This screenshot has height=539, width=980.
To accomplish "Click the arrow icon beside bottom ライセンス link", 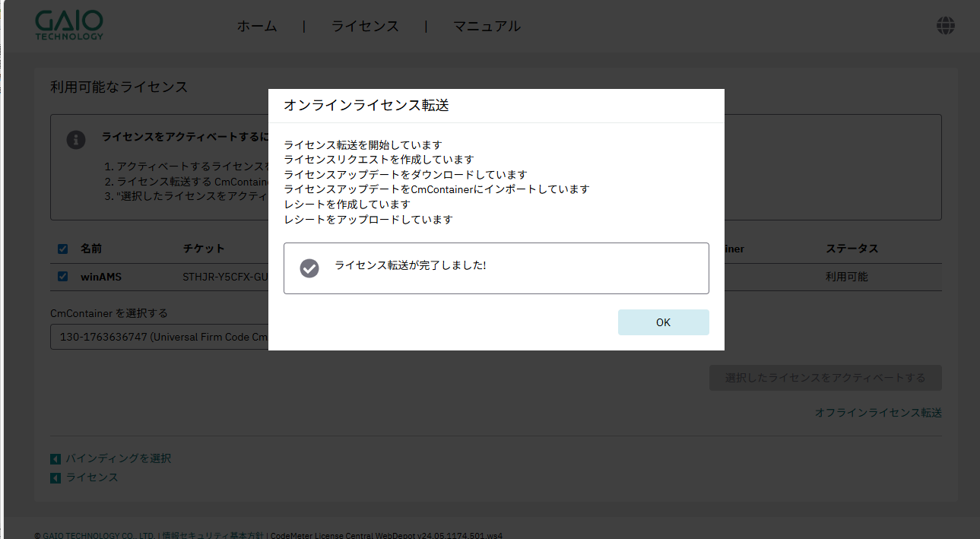I will tap(56, 478).
